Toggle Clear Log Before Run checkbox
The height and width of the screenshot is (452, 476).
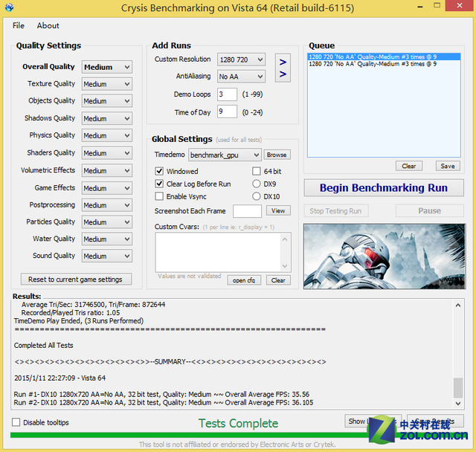pos(159,184)
